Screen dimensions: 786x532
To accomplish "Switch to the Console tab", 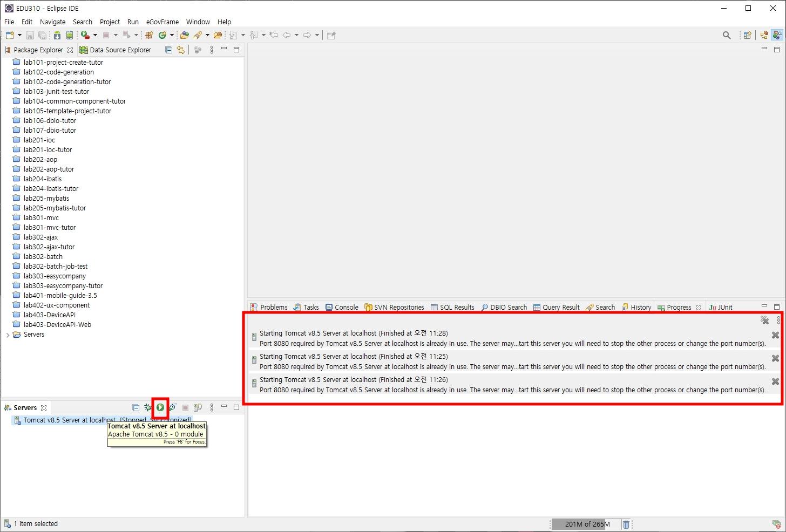I will 342,308.
